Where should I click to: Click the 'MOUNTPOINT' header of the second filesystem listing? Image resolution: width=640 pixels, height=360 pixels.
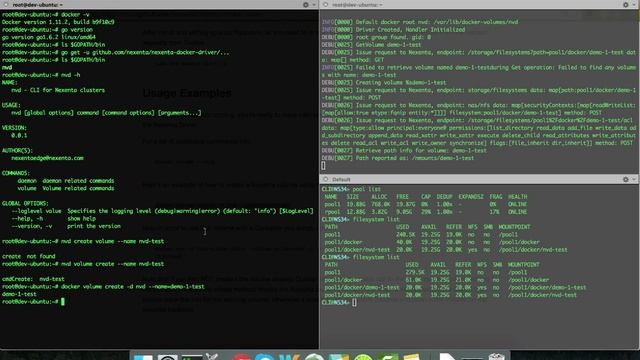tap(524, 265)
